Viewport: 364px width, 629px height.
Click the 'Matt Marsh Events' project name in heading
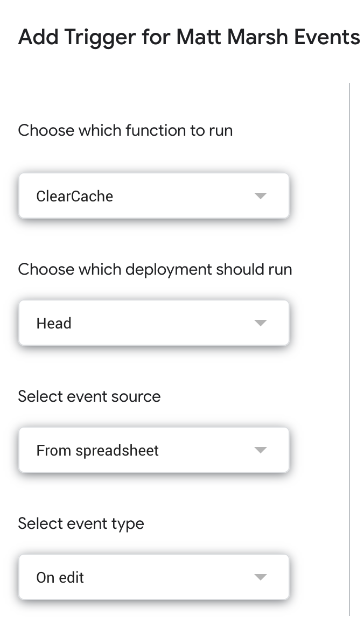269,37
